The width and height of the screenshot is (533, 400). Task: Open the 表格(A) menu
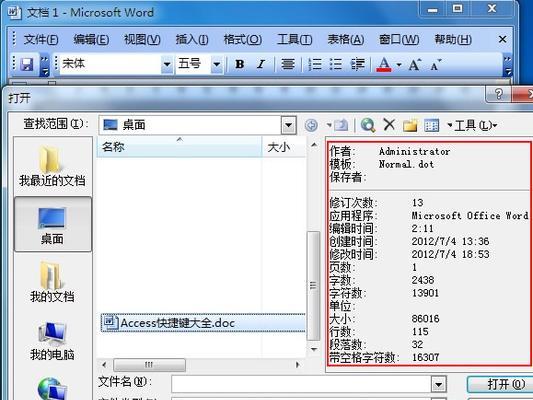pyautogui.click(x=345, y=39)
